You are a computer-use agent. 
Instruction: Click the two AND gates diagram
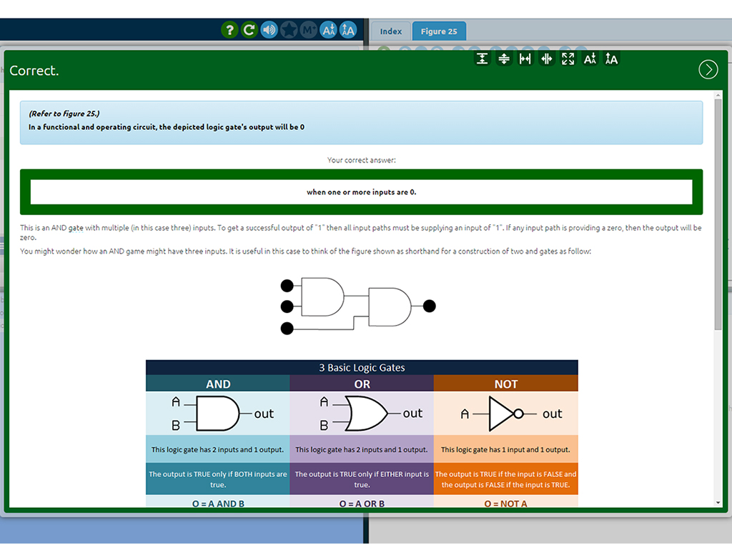[358, 306]
